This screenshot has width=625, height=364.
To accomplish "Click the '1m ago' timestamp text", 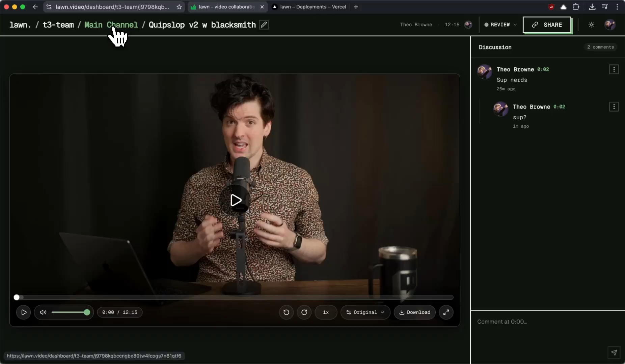I will pos(521,126).
